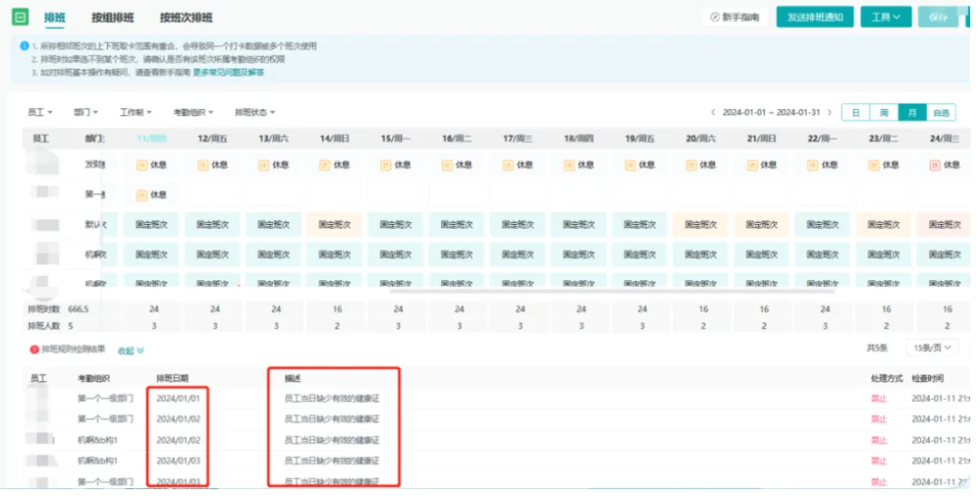Open the 工作制 filter dropdown

(135, 112)
